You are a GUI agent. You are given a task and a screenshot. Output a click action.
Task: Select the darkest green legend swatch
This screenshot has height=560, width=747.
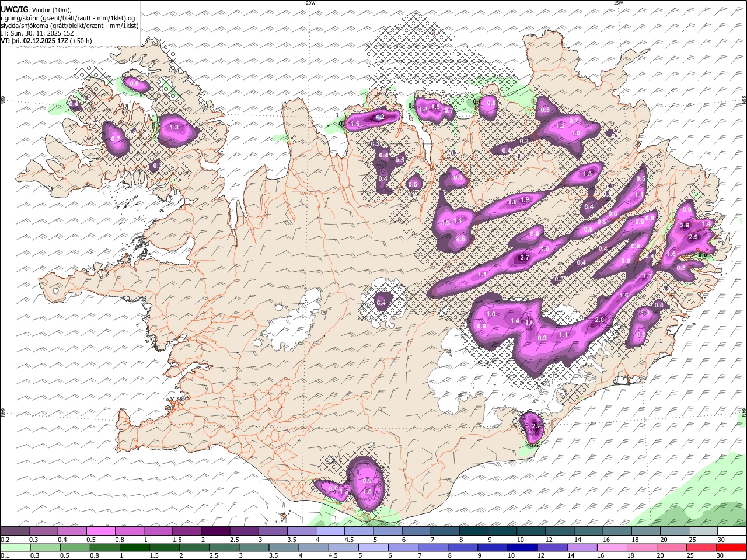tap(134, 548)
